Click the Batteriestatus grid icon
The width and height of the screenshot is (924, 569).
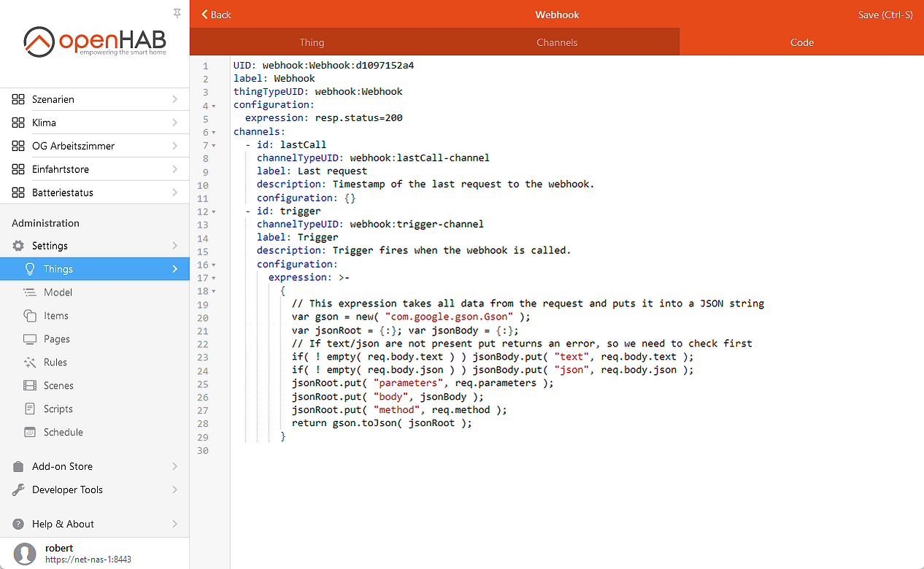pos(18,193)
